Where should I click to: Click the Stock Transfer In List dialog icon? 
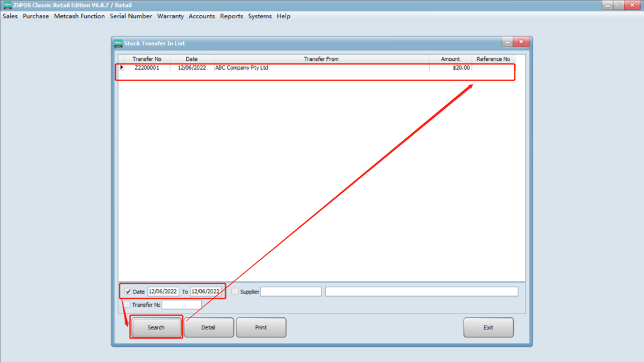point(118,43)
